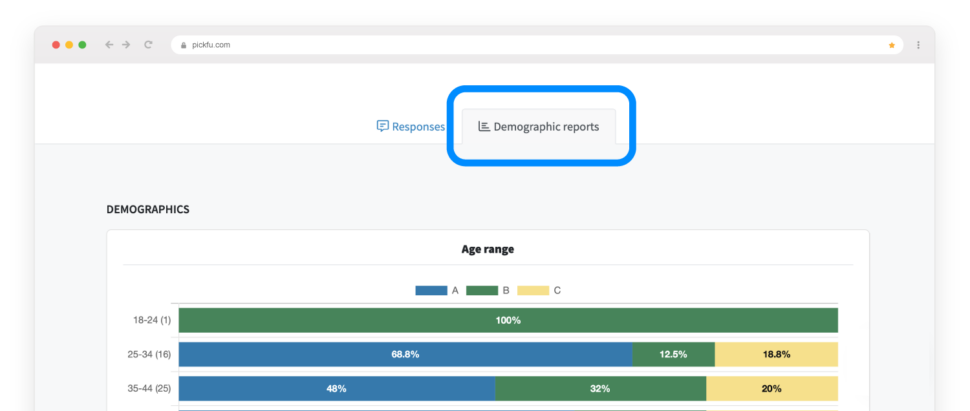Toggle series B in the chart legend
The image size is (970, 411).
(x=487, y=290)
